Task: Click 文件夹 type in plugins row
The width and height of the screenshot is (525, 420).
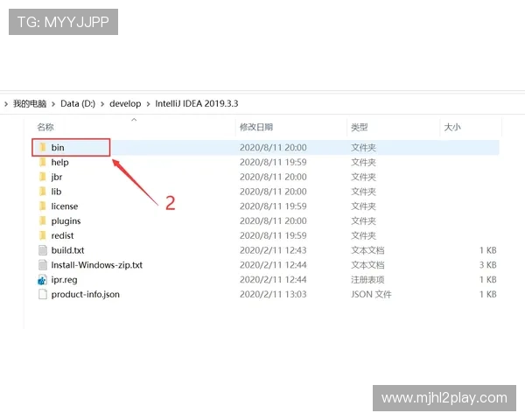Action: coord(364,221)
